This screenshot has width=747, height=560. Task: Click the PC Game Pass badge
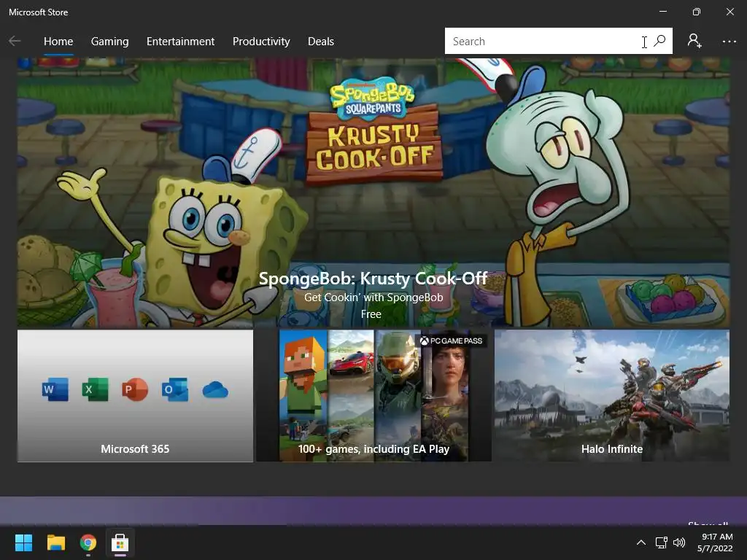[x=451, y=341]
